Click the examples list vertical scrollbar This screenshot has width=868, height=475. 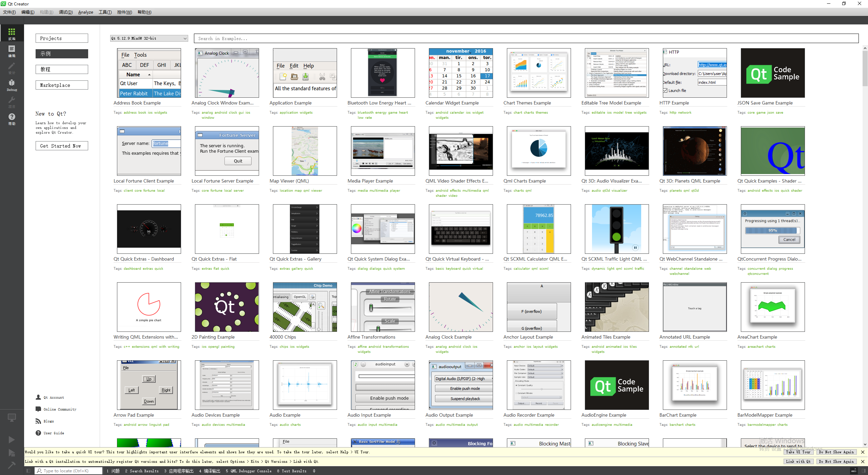[x=865, y=69]
